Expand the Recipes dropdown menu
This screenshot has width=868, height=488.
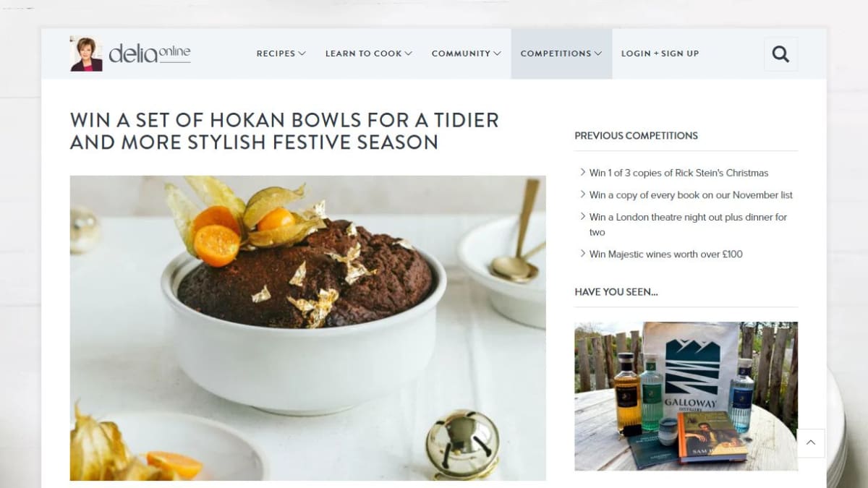(281, 53)
